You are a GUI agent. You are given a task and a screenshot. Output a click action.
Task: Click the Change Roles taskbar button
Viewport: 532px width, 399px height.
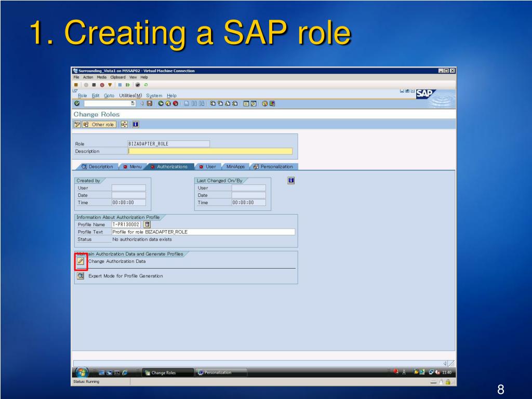168,373
